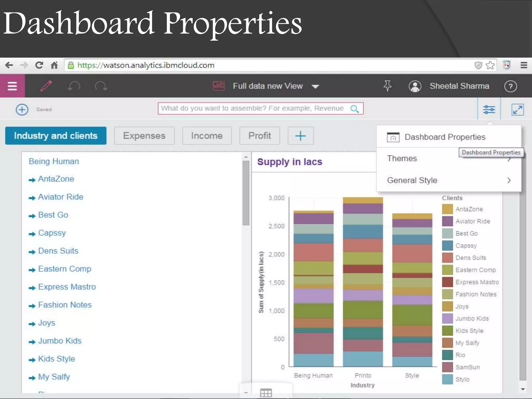Screen dimensions: 532x399
Task: Bookmark the page with star icon
Action: 490,65
